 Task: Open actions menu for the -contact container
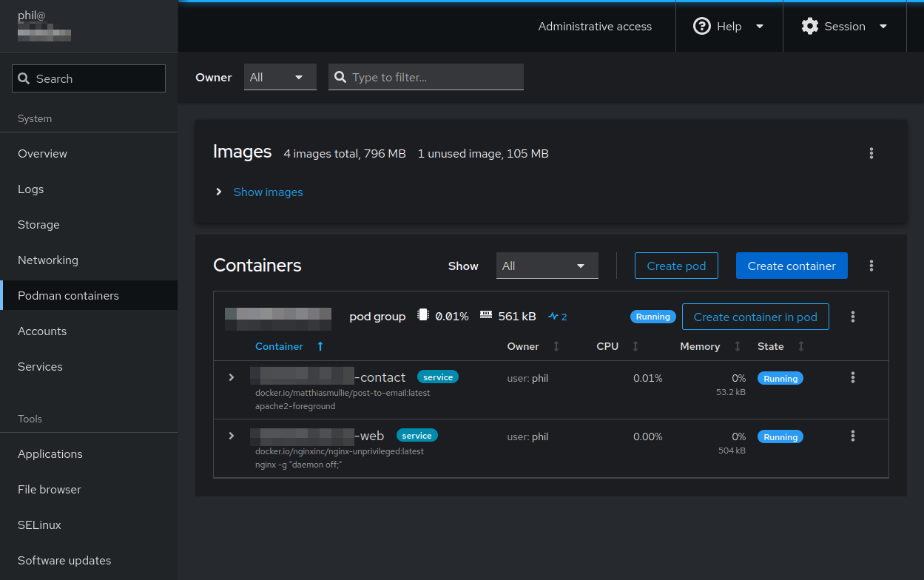[x=852, y=377]
